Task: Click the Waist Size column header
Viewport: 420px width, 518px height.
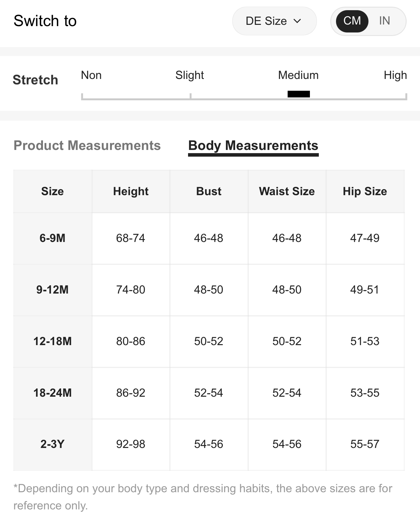Action: pos(287,191)
